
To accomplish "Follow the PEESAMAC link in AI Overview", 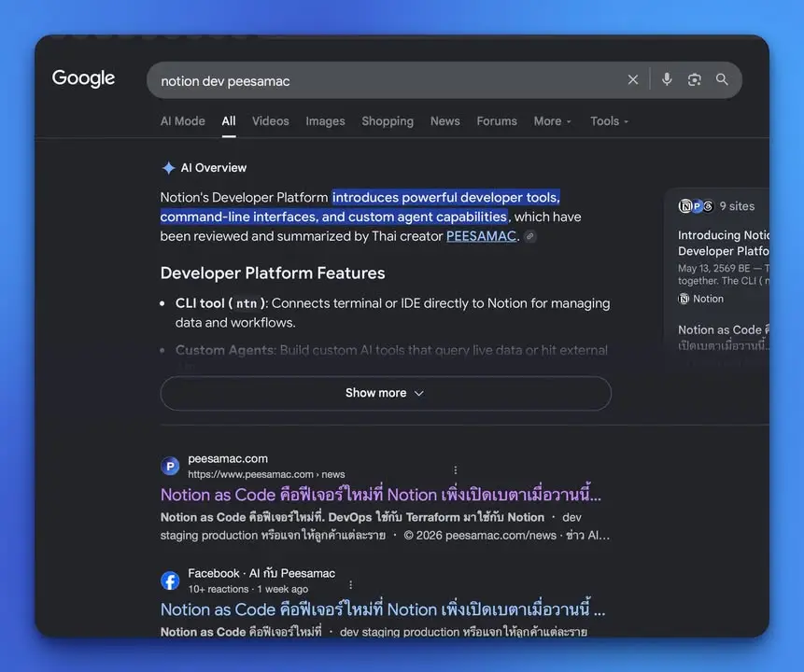I will pyautogui.click(x=481, y=236).
